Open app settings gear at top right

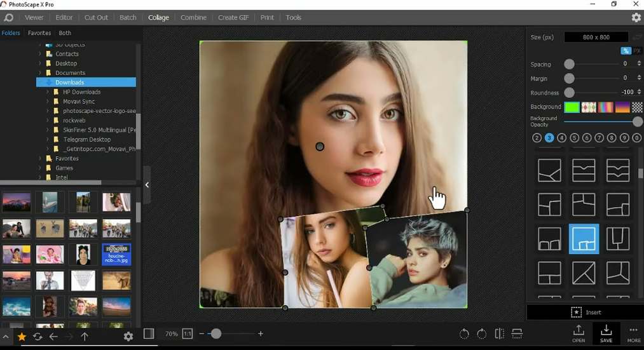click(x=636, y=18)
